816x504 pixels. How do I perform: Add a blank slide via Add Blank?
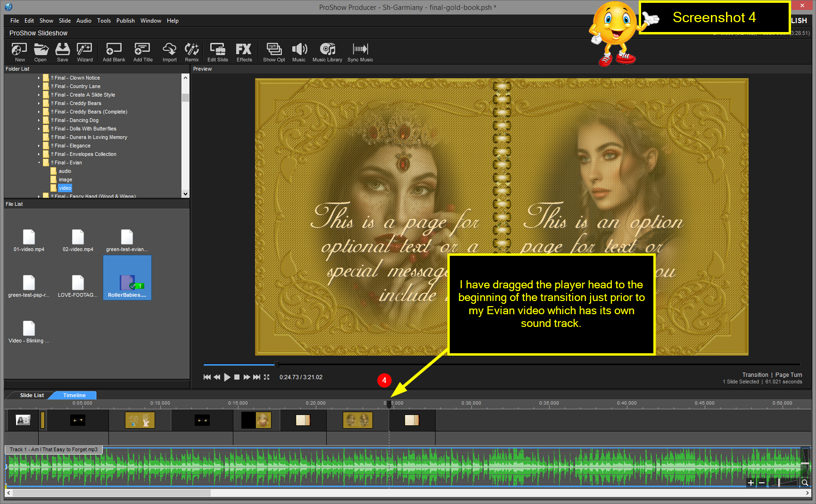(x=114, y=52)
